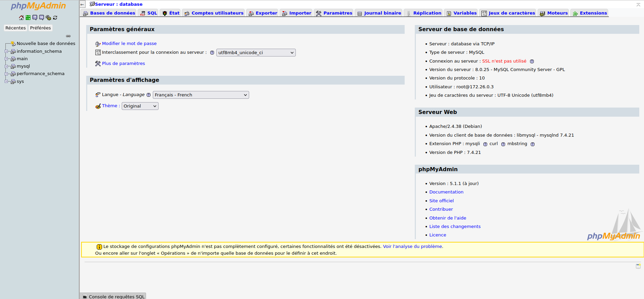This screenshot has height=299, width=644.
Task: Expand the main database node
Action: click(6, 59)
